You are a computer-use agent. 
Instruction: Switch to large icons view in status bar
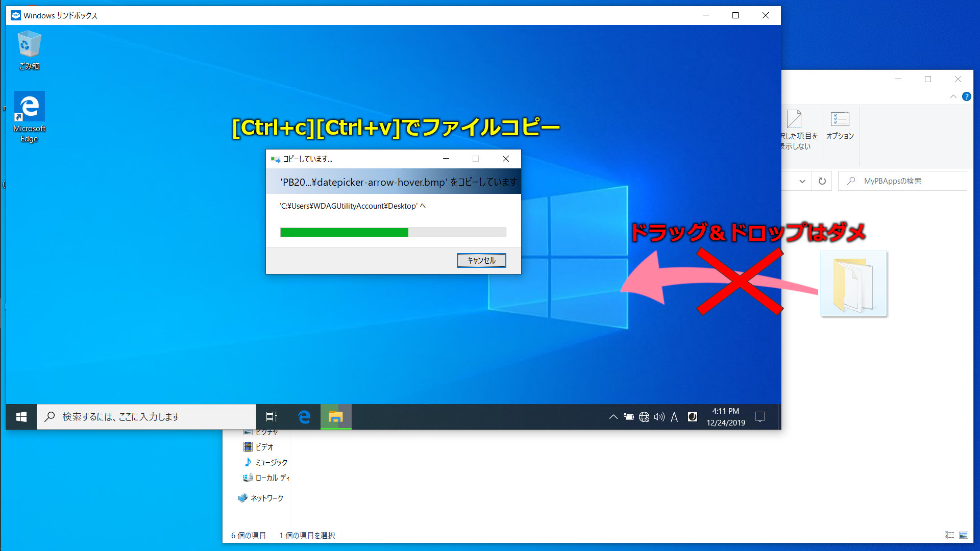coord(964,535)
